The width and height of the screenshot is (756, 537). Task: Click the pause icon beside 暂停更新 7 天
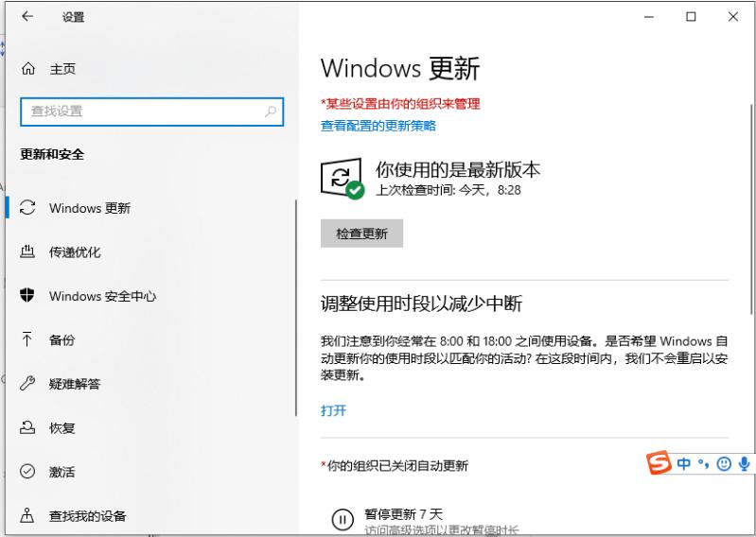click(x=343, y=520)
